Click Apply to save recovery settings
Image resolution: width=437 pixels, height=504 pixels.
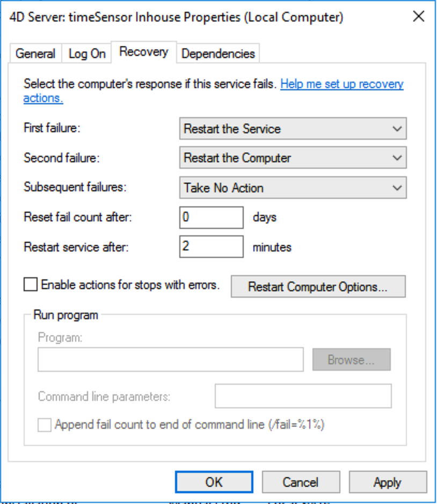tap(388, 482)
